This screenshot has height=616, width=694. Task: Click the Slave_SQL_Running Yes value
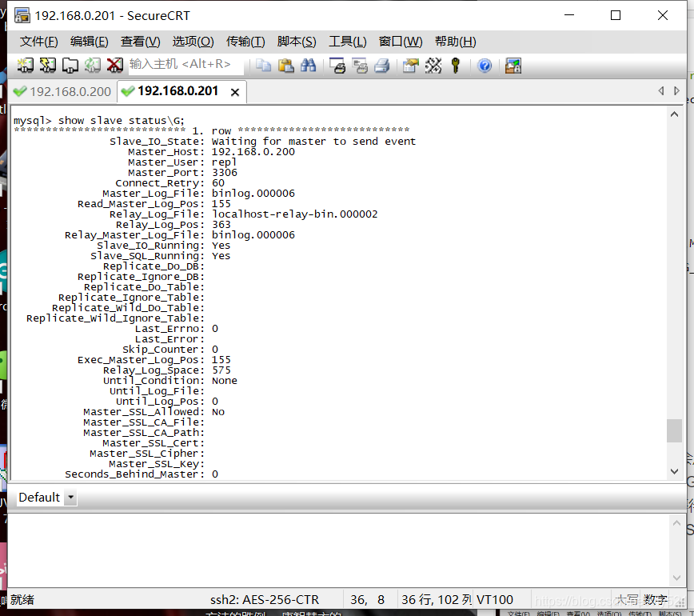[221, 256]
